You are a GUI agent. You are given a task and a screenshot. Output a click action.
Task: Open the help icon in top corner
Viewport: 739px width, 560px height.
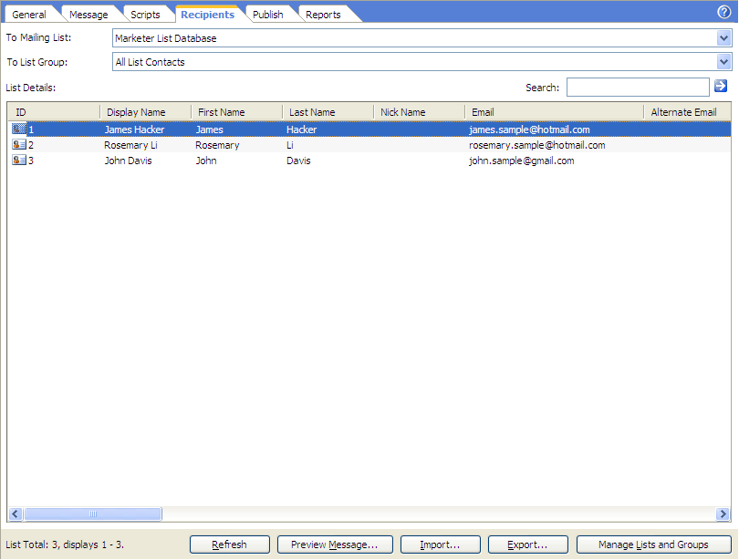[x=723, y=12]
